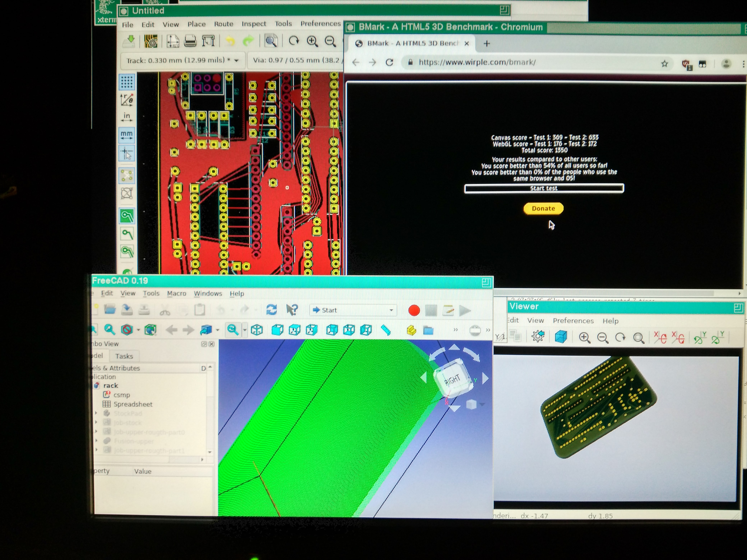Click FreeCAD refresh icon
The height and width of the screenshot is (560, 747).
point(272,310)
